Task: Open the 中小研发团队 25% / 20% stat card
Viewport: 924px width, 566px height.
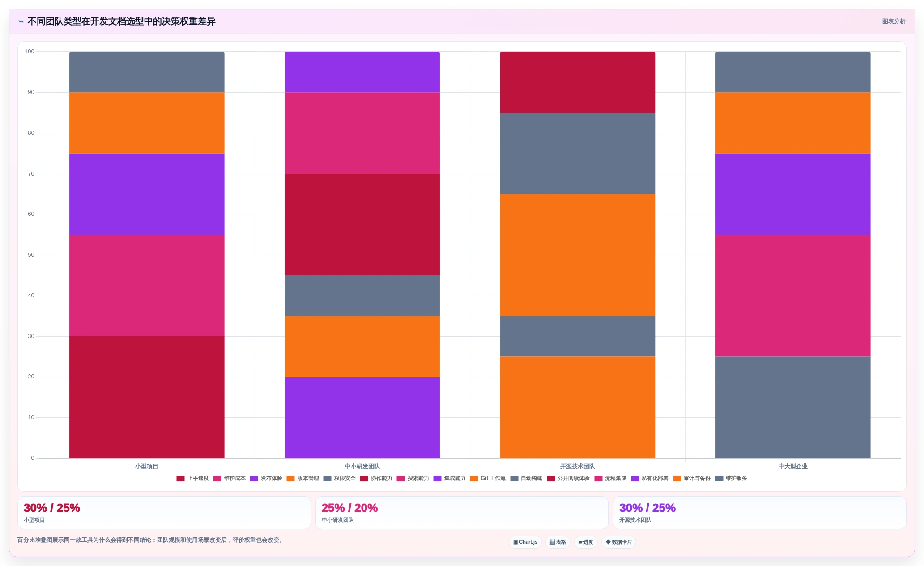Action: click(462, 513)
